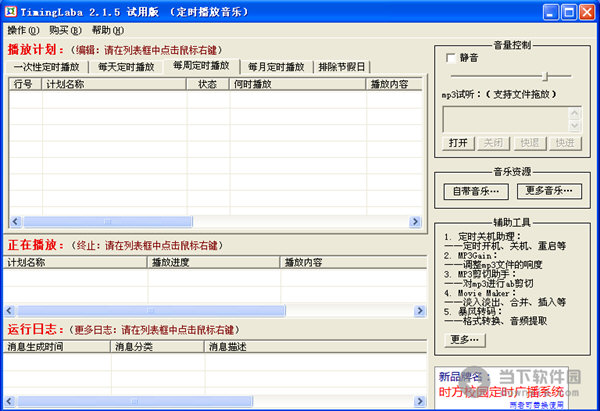600x411 pixels.
Task: Click schedule list right scroll arrow
Action: click(x=415, y=222)
